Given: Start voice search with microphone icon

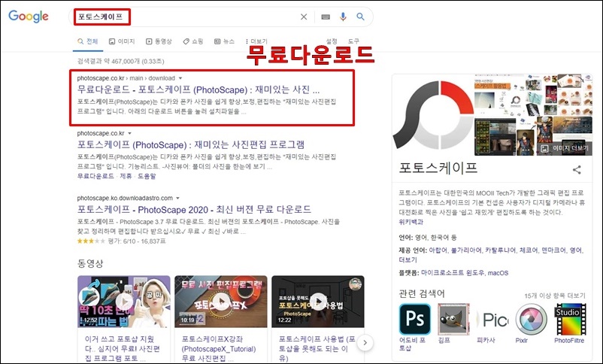Looking at the screenshot, I should (343, 17).
